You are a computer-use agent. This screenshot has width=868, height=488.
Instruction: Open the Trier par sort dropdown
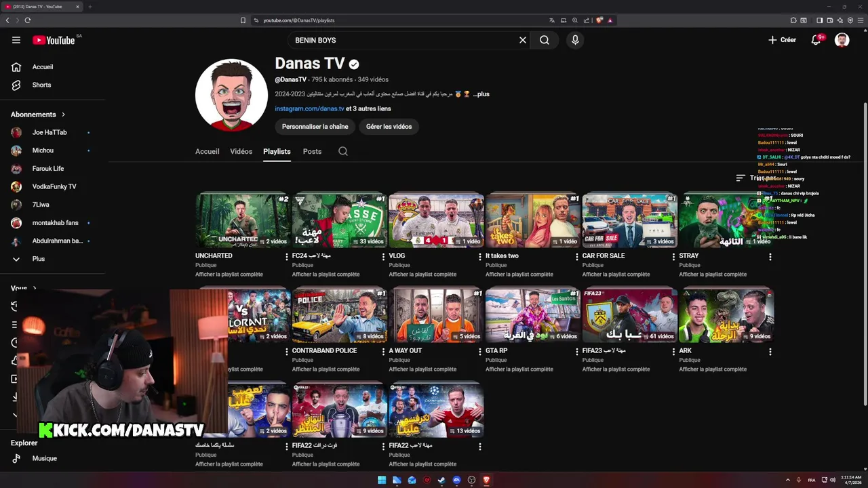755,178
